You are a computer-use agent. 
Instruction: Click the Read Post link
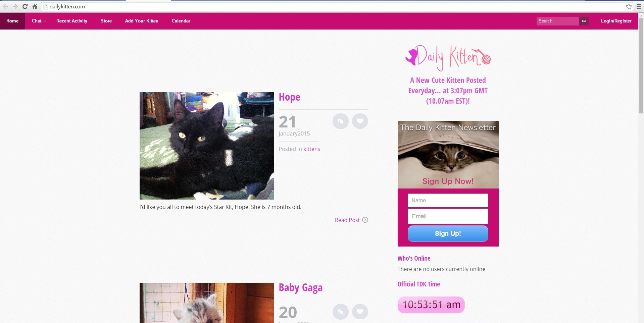coord(347,220)
